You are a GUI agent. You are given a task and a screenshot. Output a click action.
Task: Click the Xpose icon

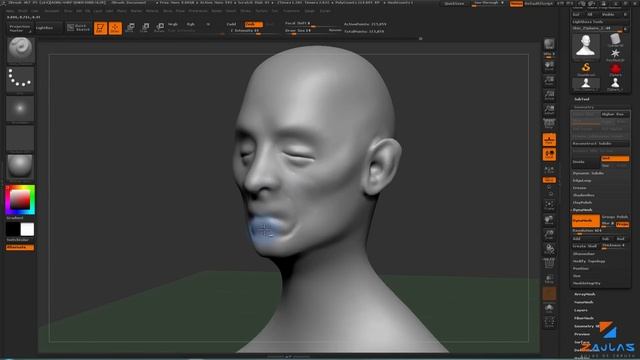click(x=549, y=322)
